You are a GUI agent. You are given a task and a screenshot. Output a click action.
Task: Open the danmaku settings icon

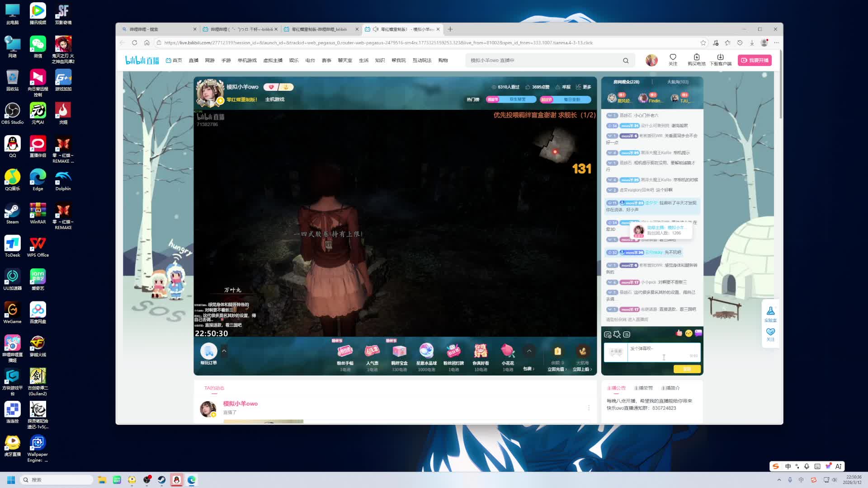[608, 335]
